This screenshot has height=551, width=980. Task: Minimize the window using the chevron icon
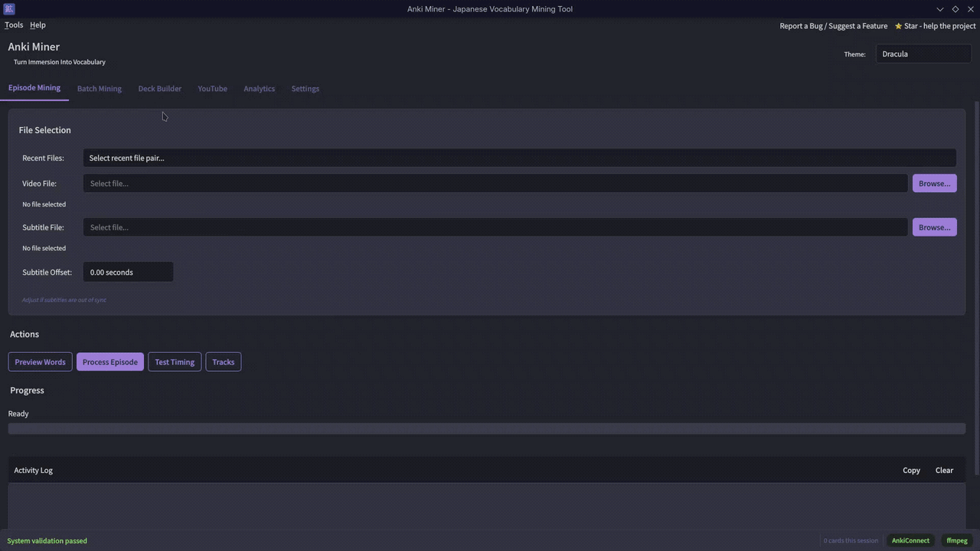[940, 9]
